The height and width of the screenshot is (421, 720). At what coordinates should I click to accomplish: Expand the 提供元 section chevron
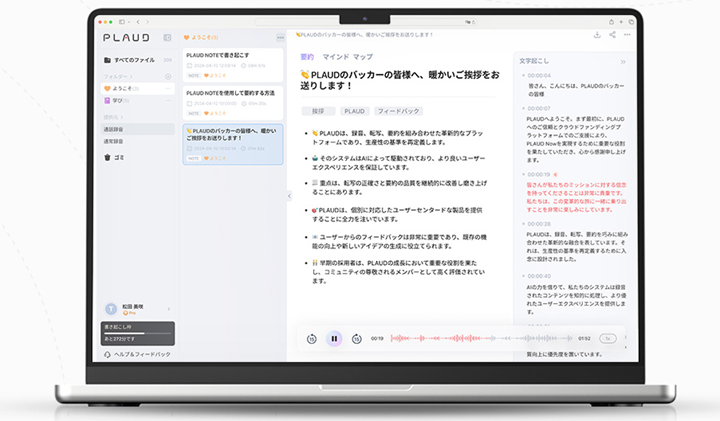(x=122, y=118)
